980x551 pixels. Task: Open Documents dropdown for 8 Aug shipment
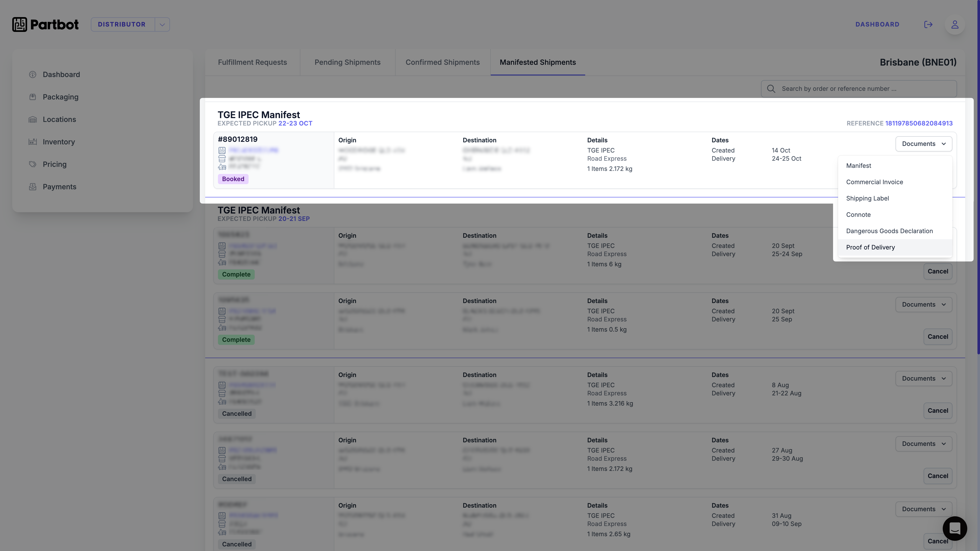pos(923,378)
